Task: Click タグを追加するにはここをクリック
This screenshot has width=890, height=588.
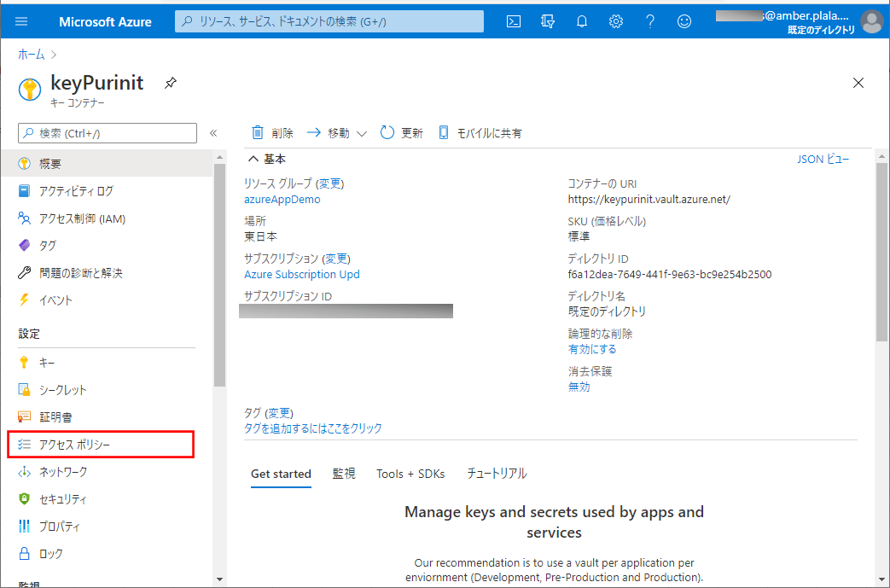Action: click(313, 428)
